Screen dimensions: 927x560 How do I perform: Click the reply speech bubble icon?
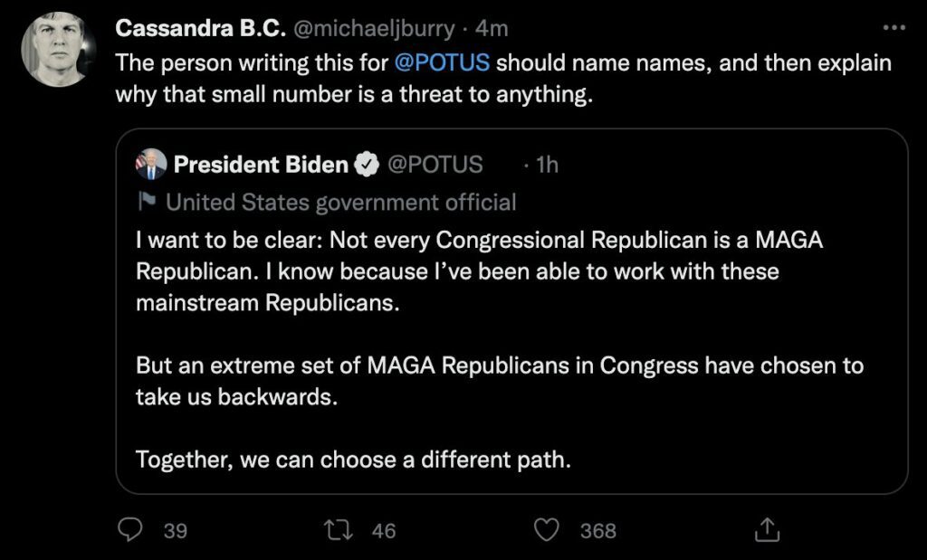131,530
